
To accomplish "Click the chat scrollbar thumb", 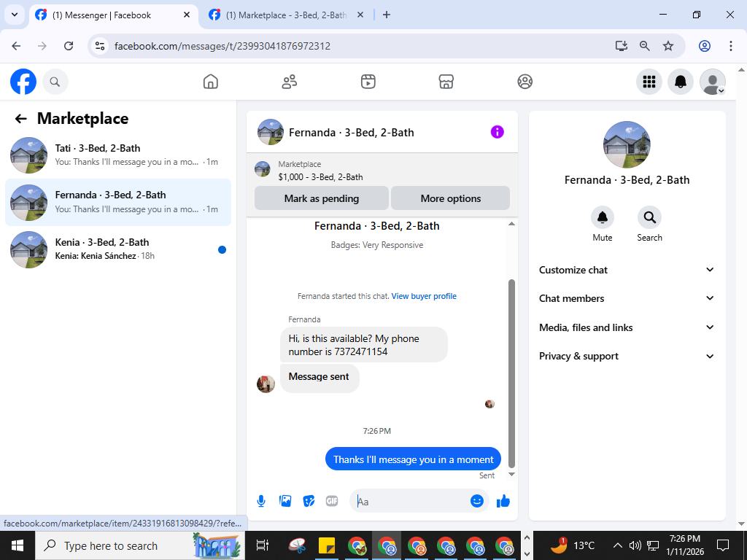I will point(511,373).
